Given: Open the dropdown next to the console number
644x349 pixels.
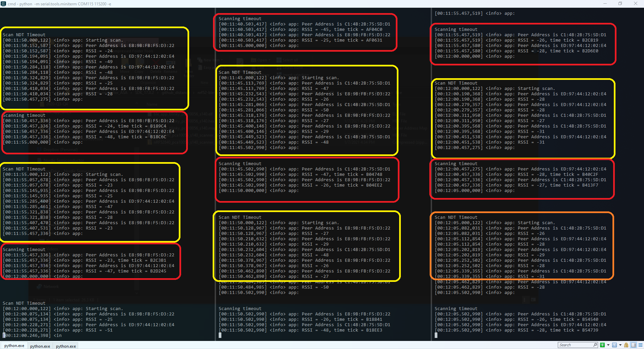Looking at the screenshot, I should tap(620, 345).
